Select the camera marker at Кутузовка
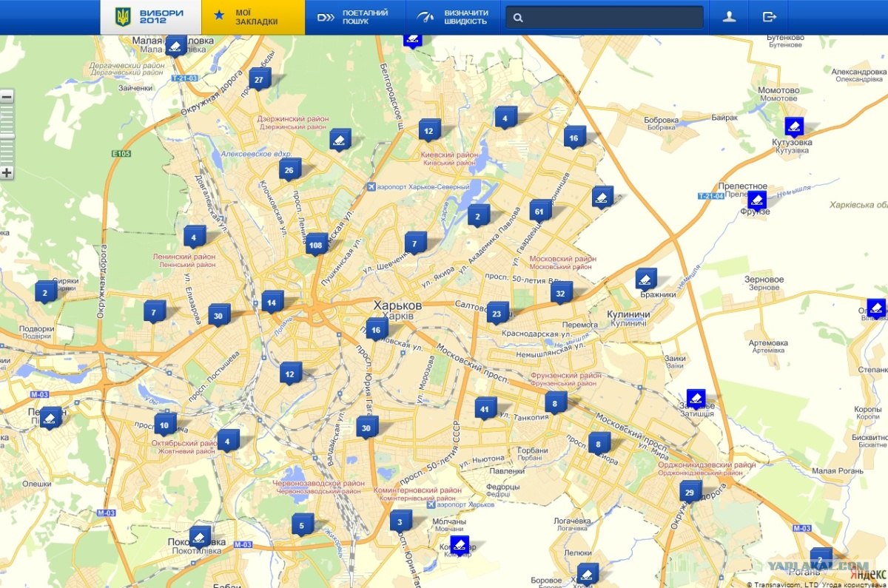 (x=794, y=126)
